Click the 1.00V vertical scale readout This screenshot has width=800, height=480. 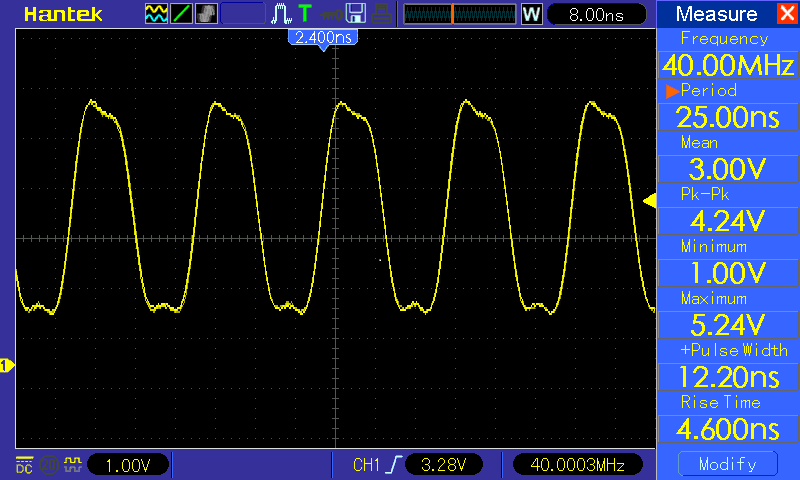point(127,465)
